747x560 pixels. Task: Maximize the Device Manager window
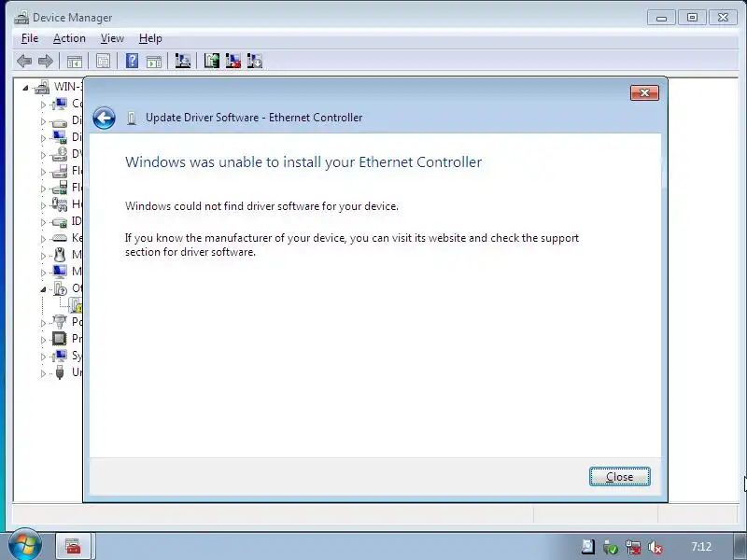point(692,18)
